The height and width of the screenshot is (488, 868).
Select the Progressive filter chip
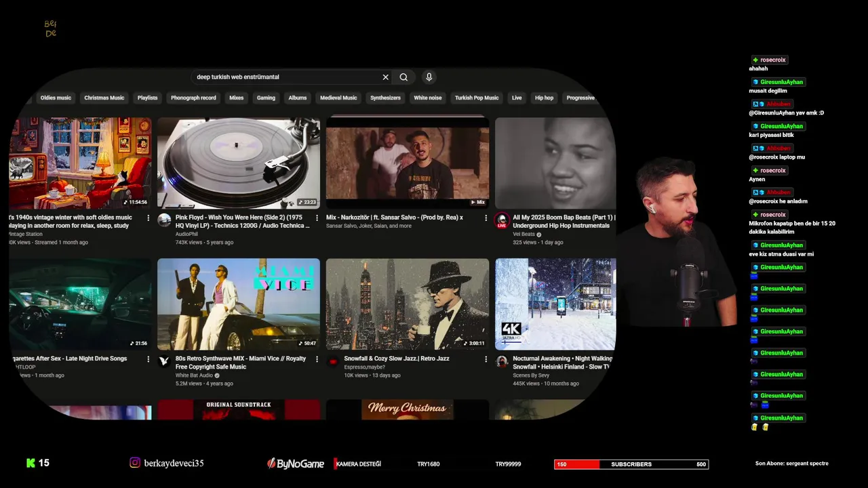[580, 98]
